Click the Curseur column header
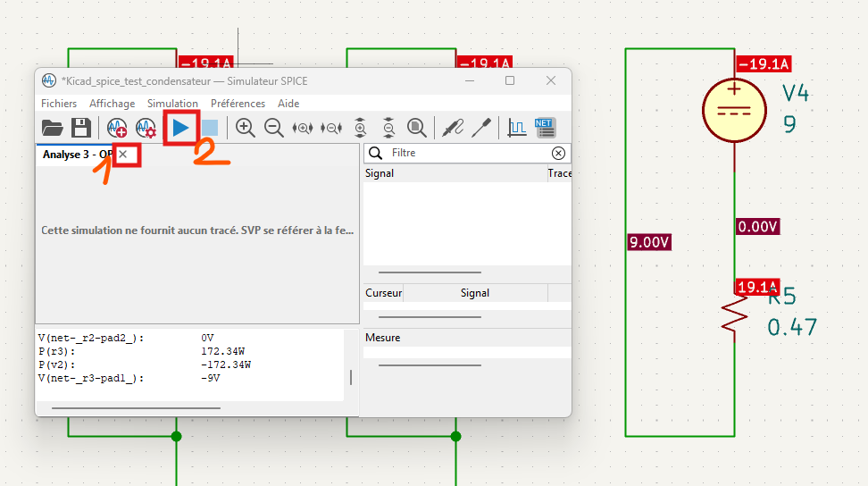Screen dimensions: 868x486 tap(383, 293)
